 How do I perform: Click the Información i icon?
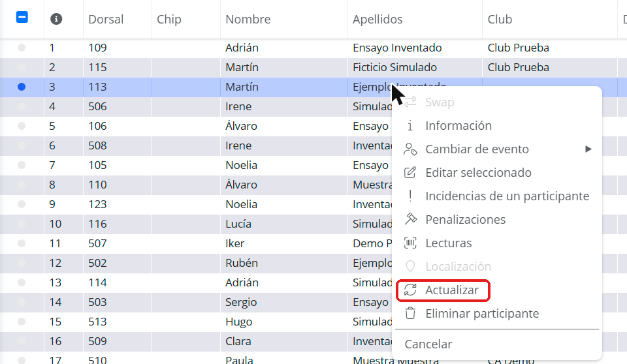click(x=410, y=126)
